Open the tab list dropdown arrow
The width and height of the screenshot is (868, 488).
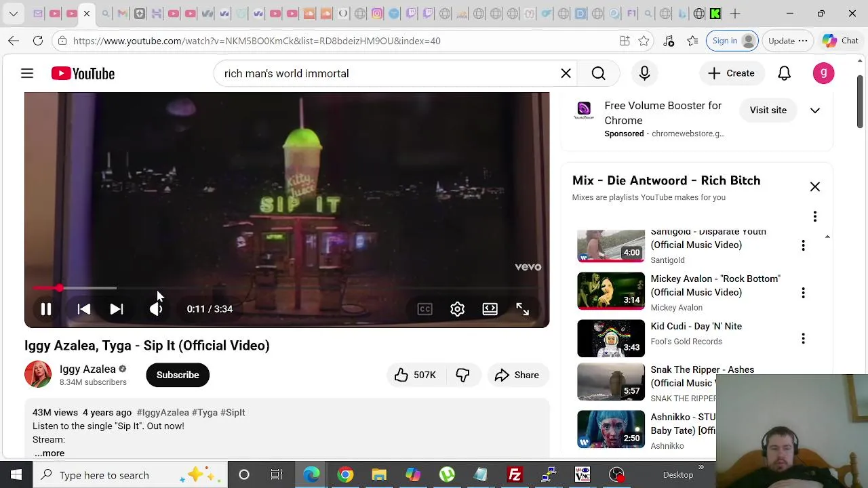coord(14,14)
